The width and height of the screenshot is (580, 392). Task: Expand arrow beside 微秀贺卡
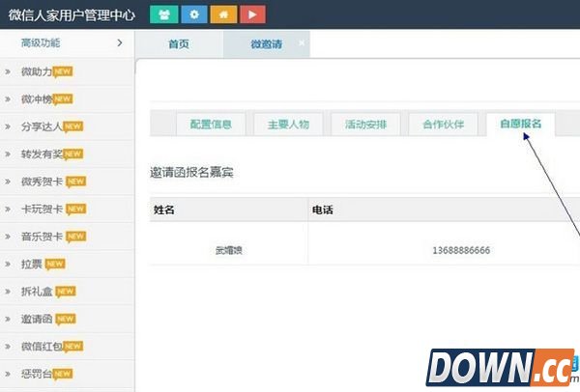pos(7,182)
